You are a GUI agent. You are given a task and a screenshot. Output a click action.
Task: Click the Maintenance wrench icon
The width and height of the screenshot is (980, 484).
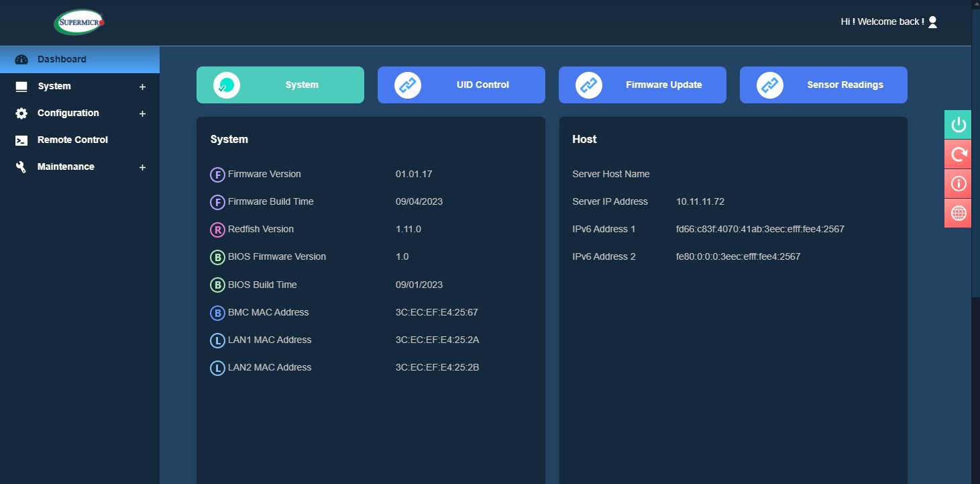(21, 167)
